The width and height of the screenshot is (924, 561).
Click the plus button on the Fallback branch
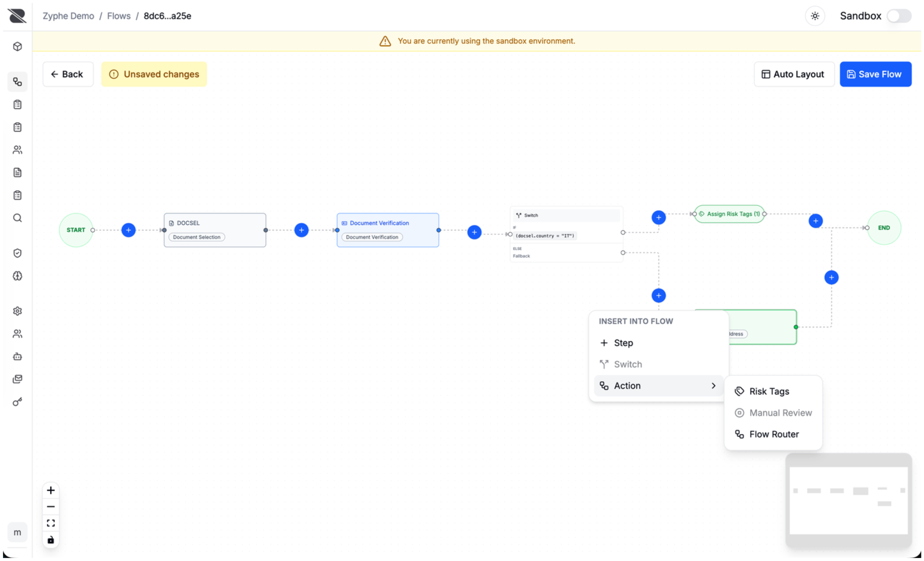point(658,296)
